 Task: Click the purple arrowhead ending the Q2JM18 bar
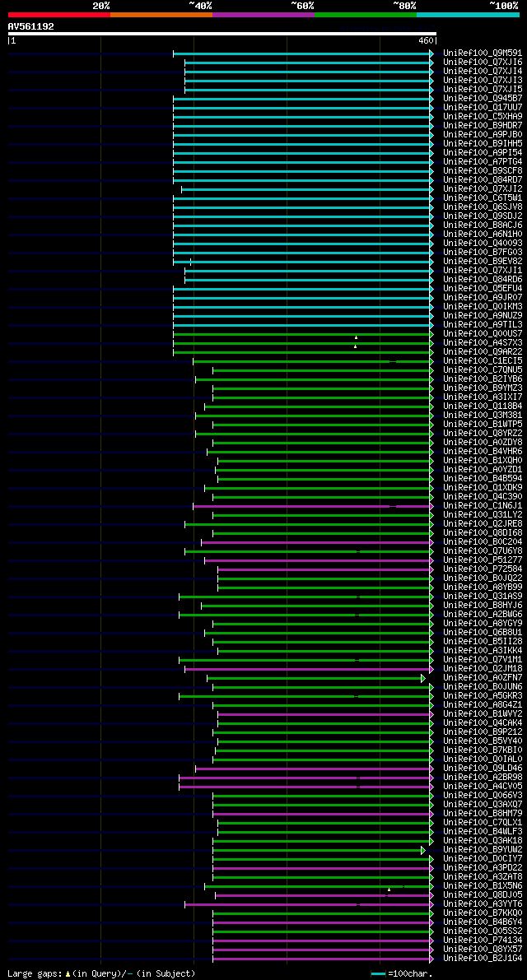(x=431, y=669)
